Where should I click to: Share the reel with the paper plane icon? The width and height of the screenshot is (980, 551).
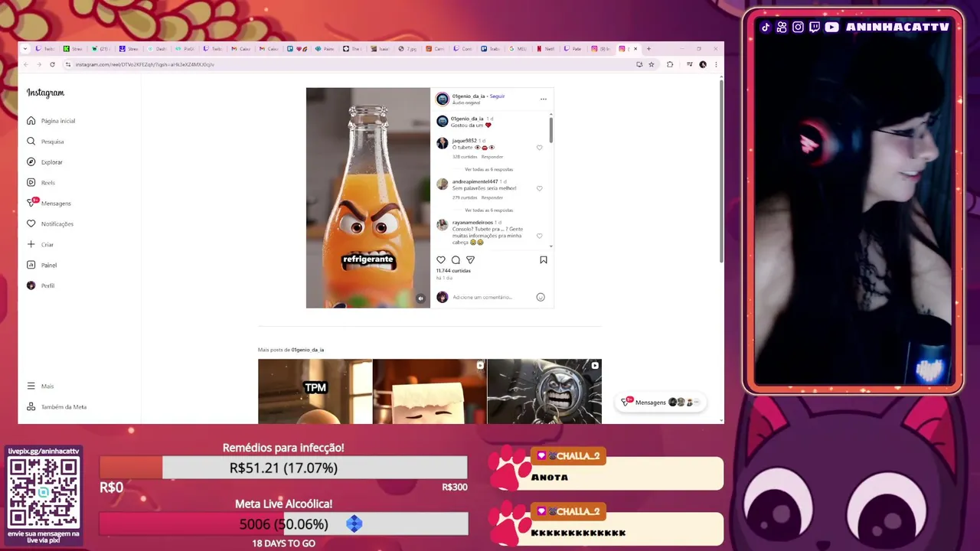click(470, 260)
